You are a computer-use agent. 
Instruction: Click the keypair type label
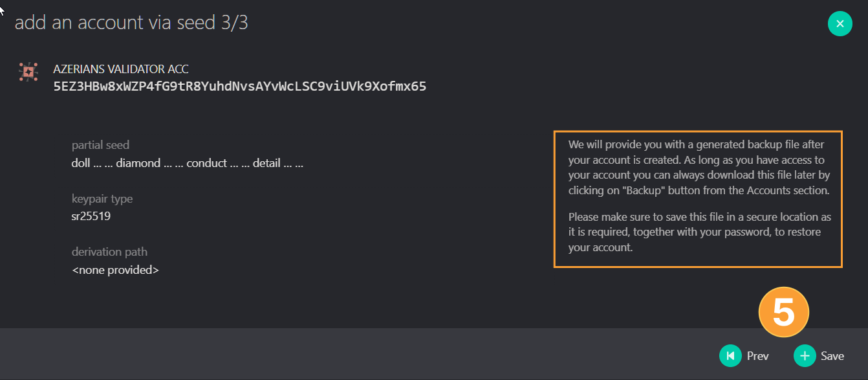102,199
